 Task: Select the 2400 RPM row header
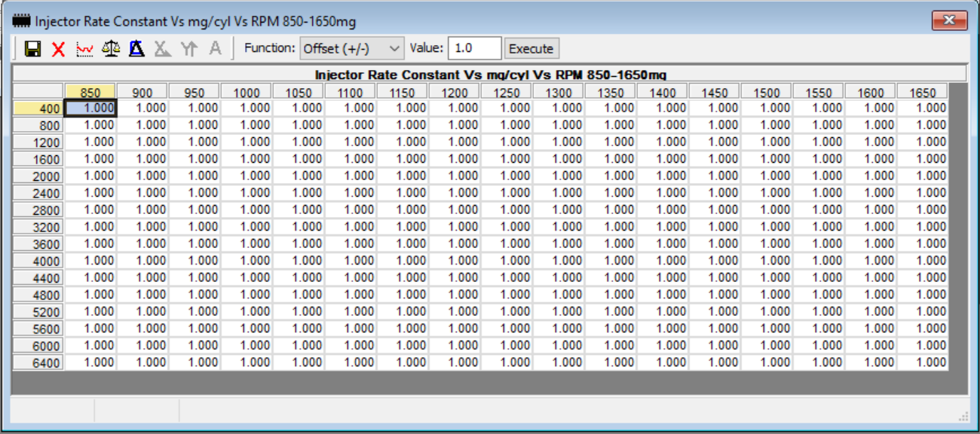[x=38, y=193]
